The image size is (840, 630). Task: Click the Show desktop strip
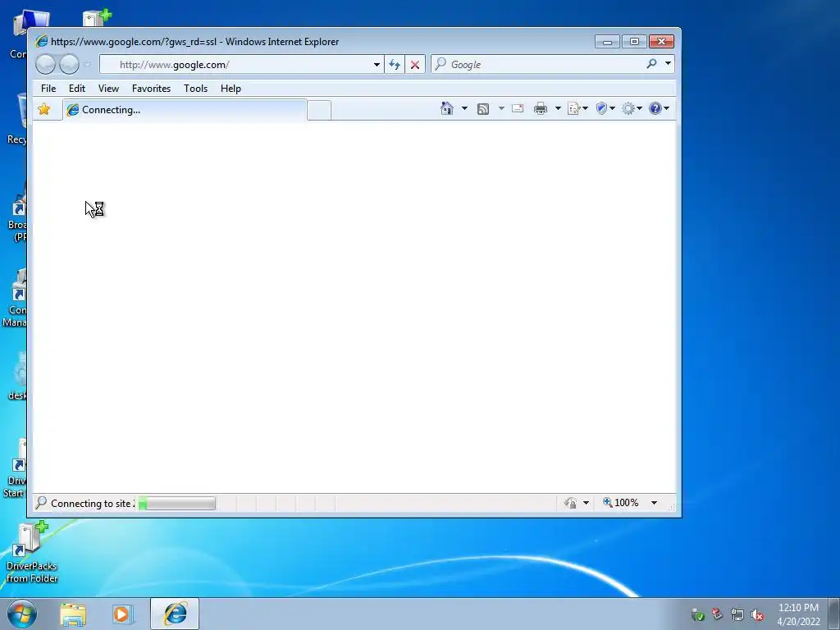tap(834, 614)
